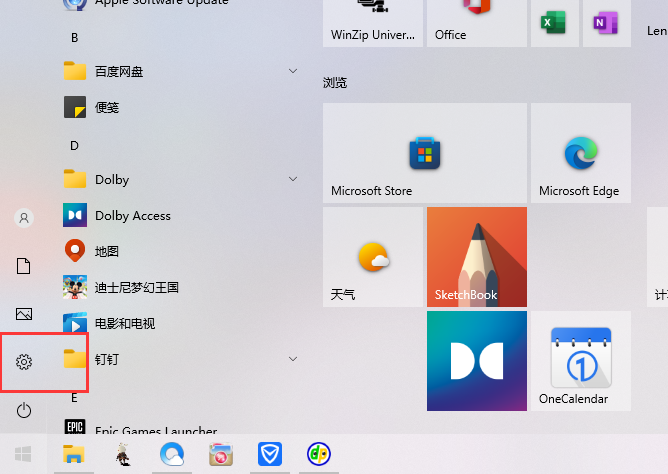Open Settings gear in Start sidebar
This screenshot has height=474, width=668.
[24, 362]
